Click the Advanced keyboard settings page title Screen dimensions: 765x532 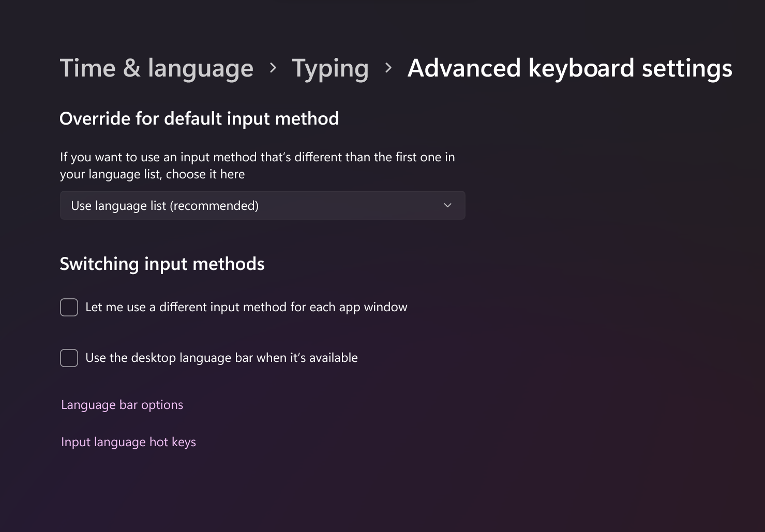569,68
